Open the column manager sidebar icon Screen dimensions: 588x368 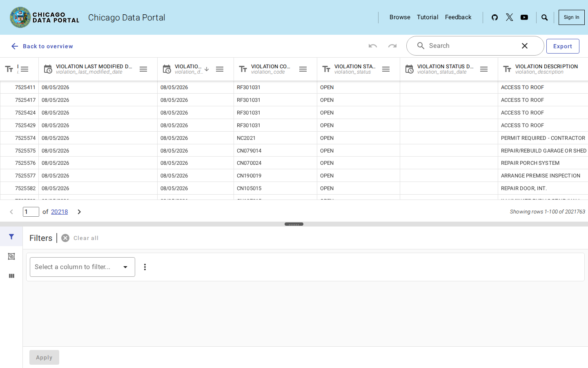coord(11,276)
